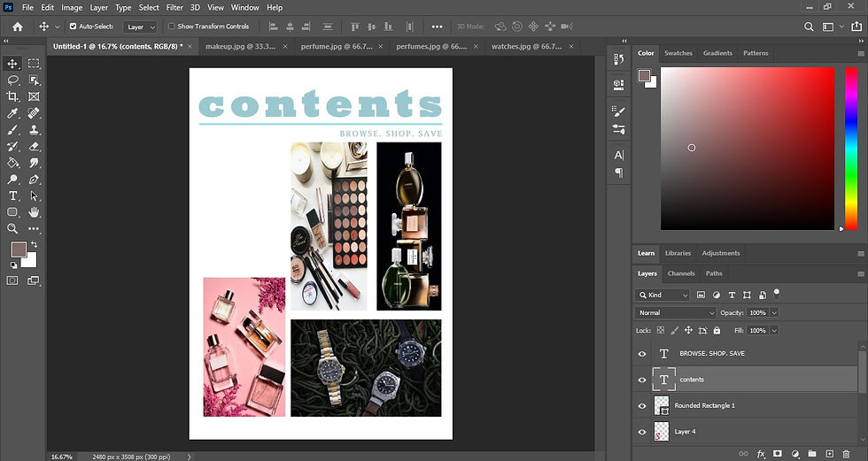Select the Eyedropper tool

(12, 113)
